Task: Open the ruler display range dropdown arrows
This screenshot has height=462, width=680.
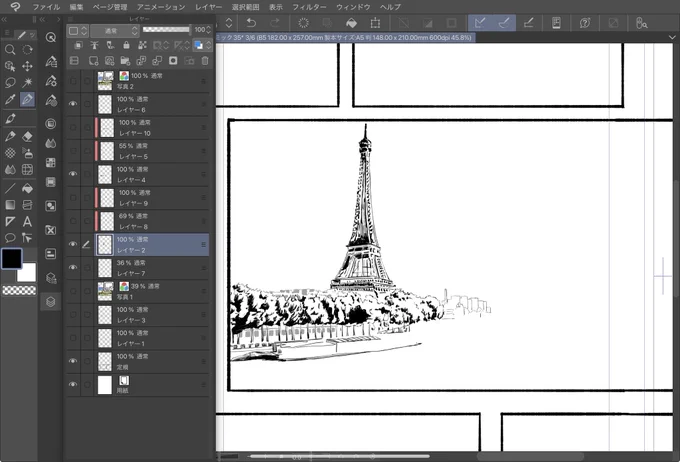Action: click(187, 45)
